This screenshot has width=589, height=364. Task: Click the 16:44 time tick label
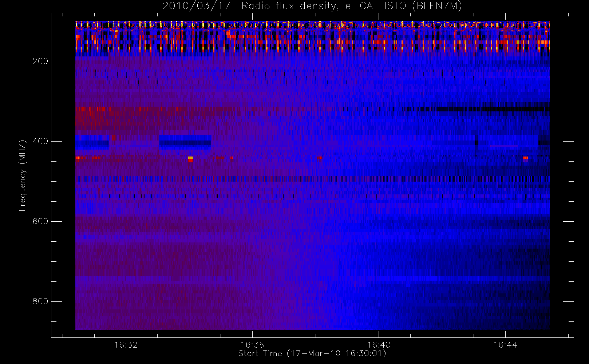pyautogui.click(x=505, y=345)
